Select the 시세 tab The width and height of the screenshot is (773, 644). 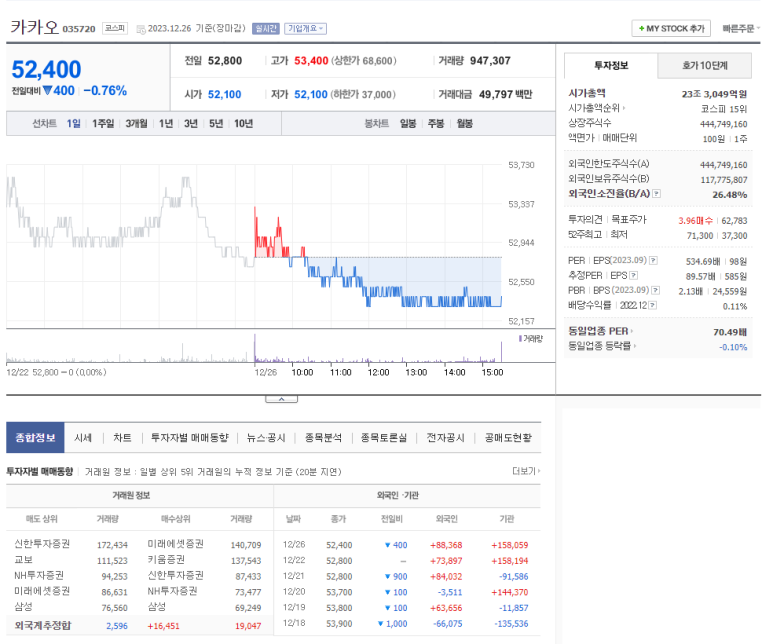click(83, 438)
